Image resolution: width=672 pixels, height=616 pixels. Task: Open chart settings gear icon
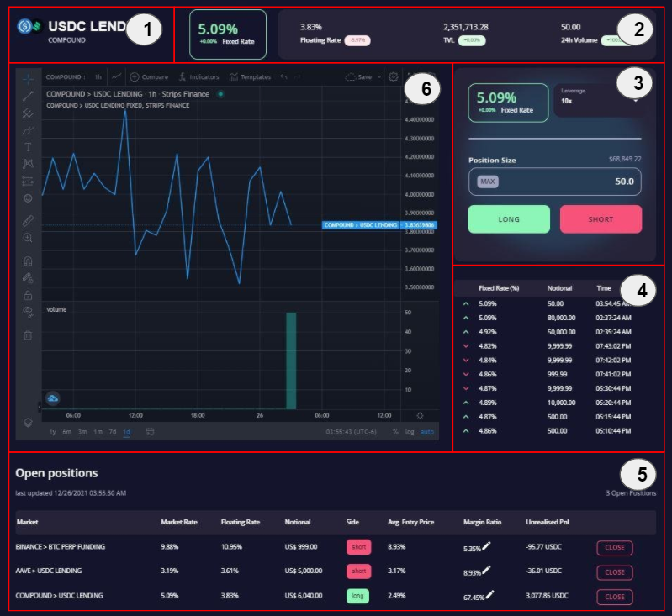393,76
